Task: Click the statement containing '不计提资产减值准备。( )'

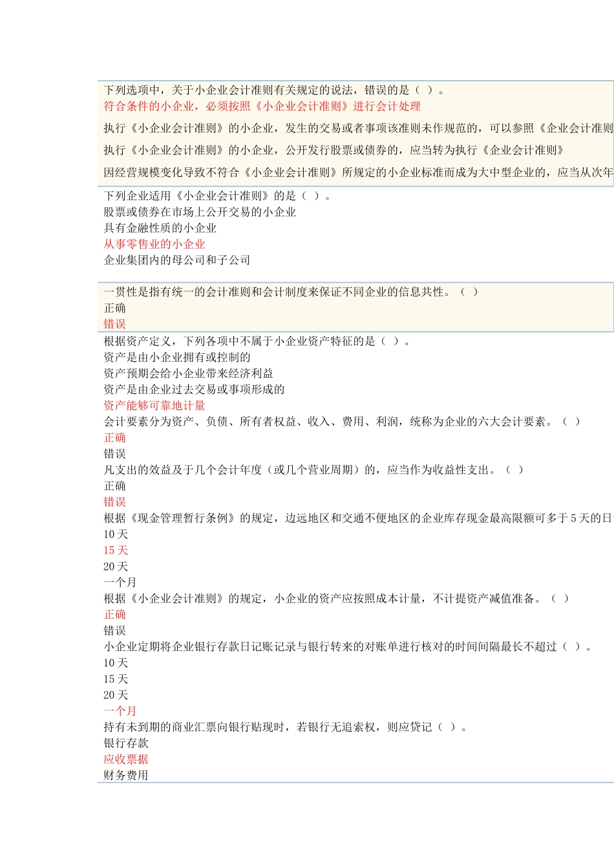Action: point(336,599)
